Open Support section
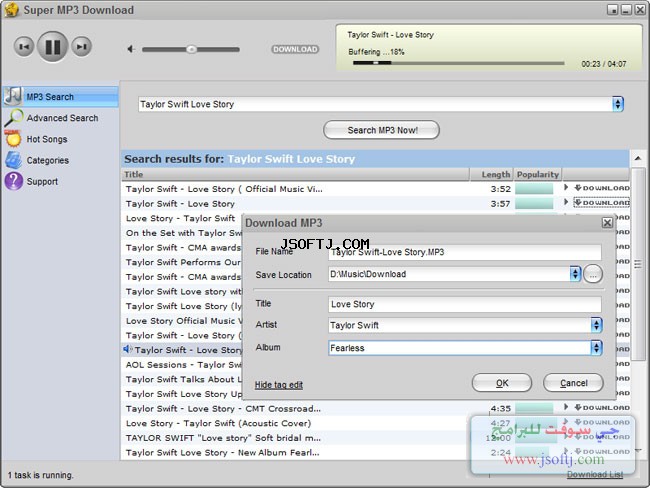The width and height of the screenshot is (650, 488). 42,182
